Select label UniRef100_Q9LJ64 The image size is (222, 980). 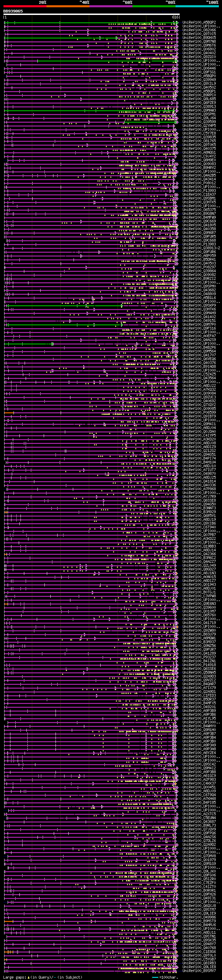pyautogui.click(x=199, y=118)
